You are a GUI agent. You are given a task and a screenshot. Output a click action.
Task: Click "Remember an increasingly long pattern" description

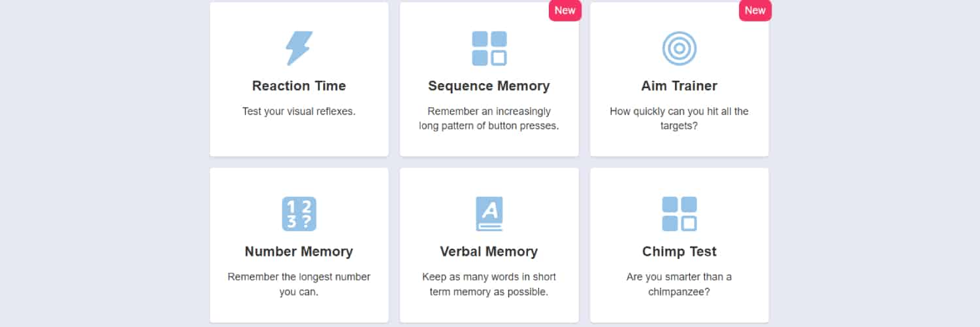point(489,118)
